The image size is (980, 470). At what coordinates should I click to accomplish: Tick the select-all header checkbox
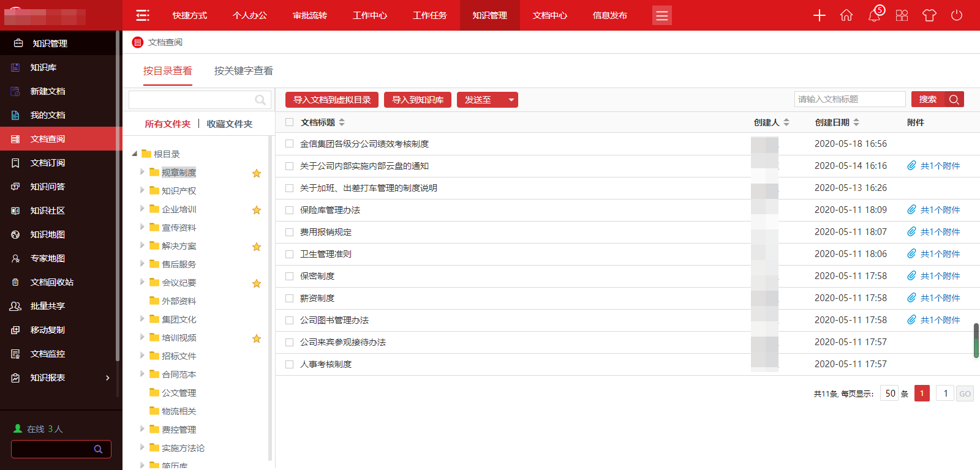(x=290, y=122)
